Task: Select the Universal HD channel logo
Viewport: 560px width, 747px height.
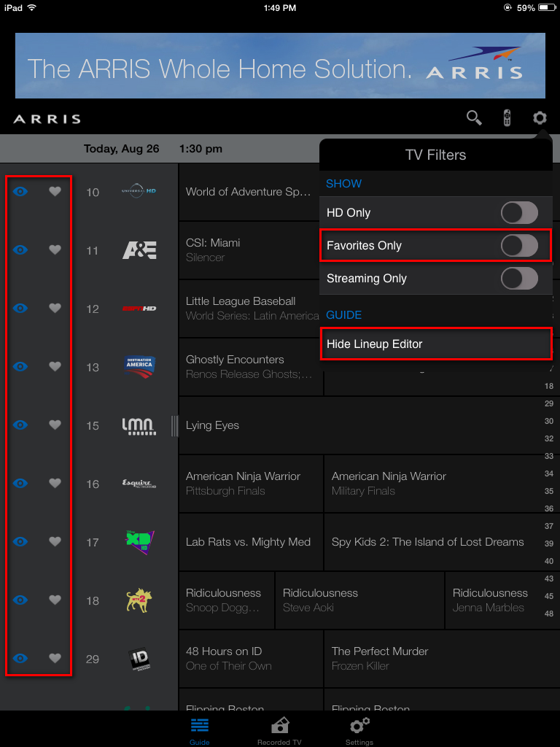Action: [x=139, y=191]
